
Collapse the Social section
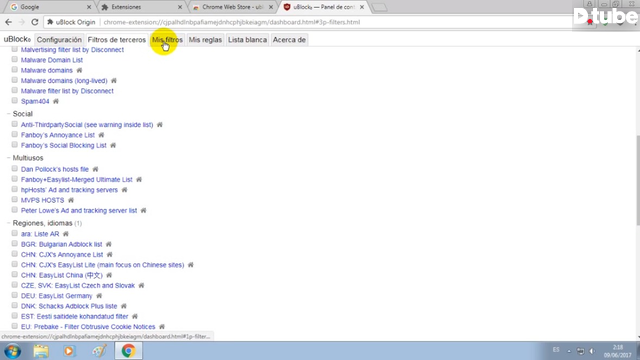click(8, 113)
